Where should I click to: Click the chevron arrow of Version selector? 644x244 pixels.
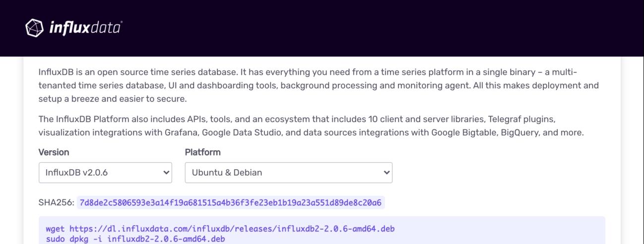[166, 173]
